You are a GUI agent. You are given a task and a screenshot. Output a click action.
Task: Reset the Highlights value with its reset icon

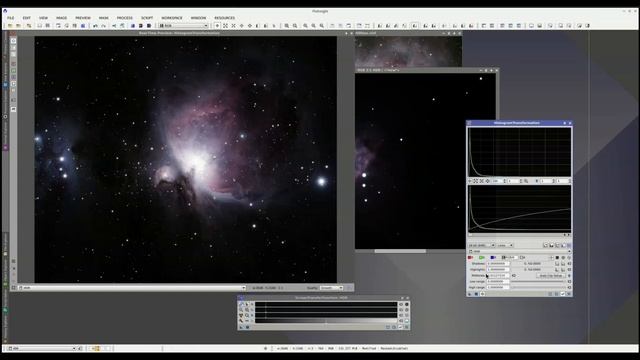tap(569, 269)
